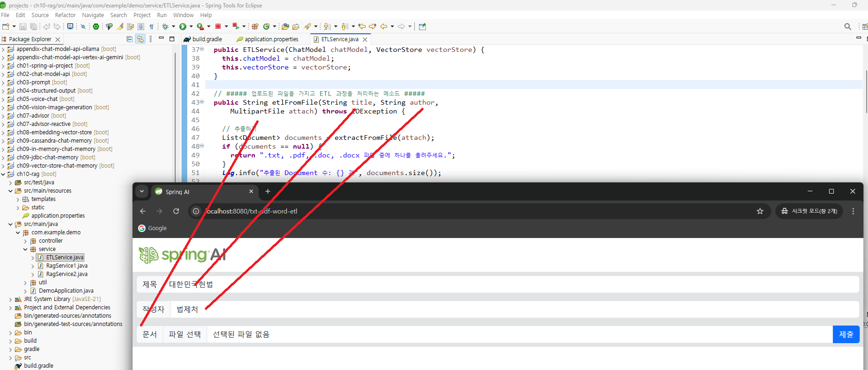This screenshot has height=370, width=868.
Task: Open the terminal console icon
Action: (70, 26)
